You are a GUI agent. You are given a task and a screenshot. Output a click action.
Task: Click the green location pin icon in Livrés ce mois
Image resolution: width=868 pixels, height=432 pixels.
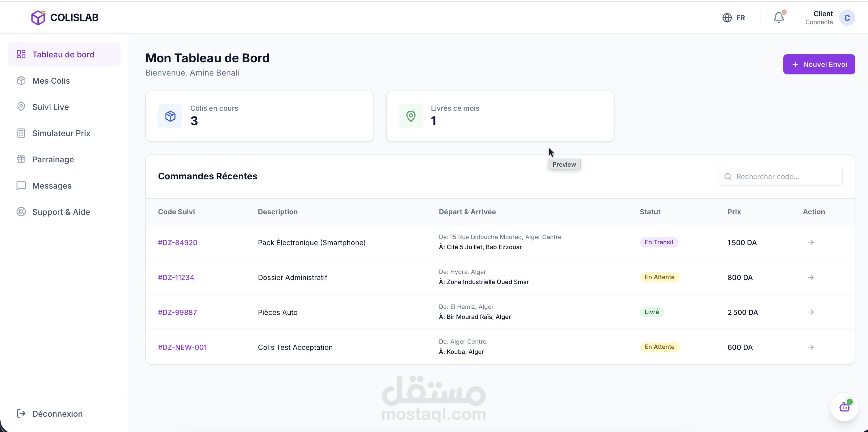[x=411, y=116]
